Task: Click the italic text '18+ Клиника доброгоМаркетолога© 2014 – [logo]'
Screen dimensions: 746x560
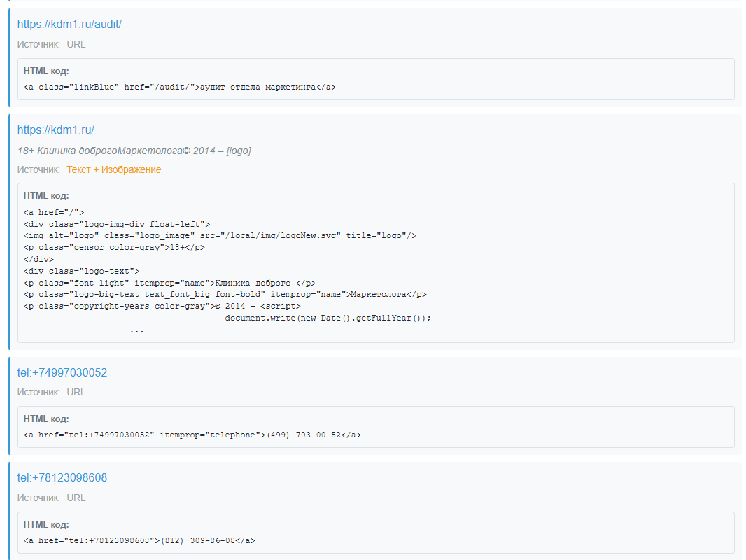Action: pyautogui.click(x=134, y=150)
